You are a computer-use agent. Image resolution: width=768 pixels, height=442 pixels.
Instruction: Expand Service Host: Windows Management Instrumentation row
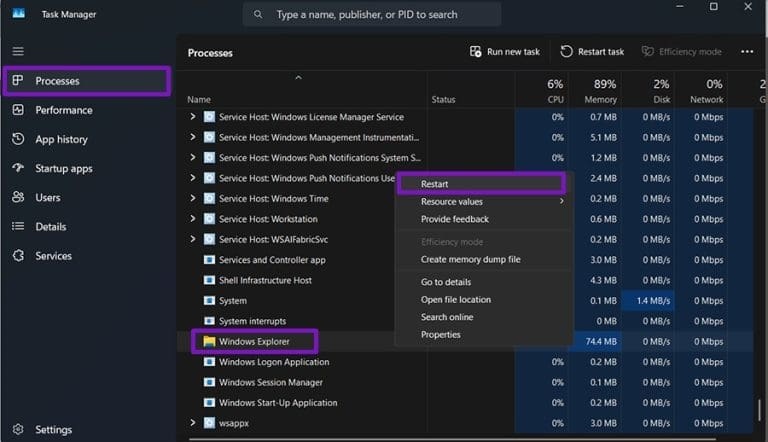(x=192, y=137)
